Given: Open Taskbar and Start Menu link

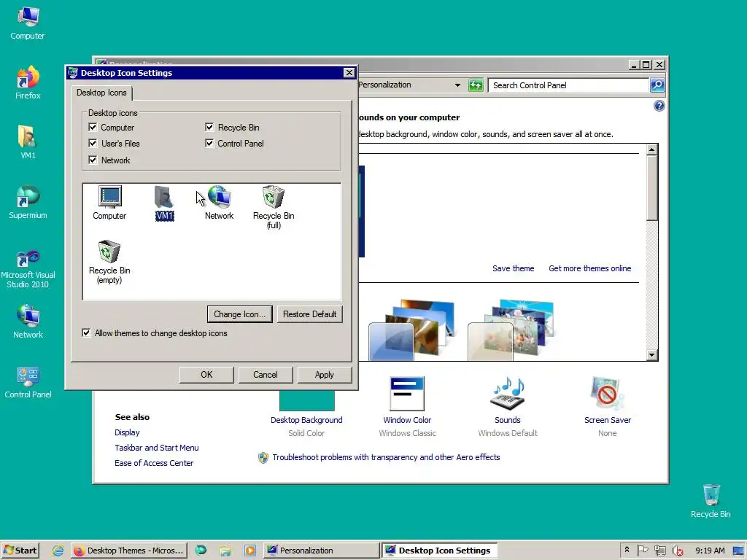Looking at the screenshot, I should (157, 448).
